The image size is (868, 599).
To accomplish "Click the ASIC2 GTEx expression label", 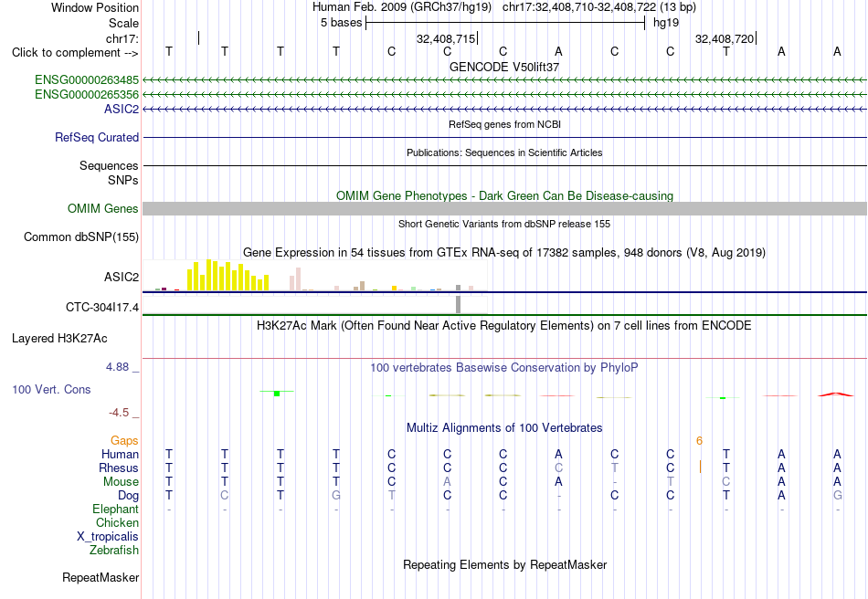I will tap(122, 277).
